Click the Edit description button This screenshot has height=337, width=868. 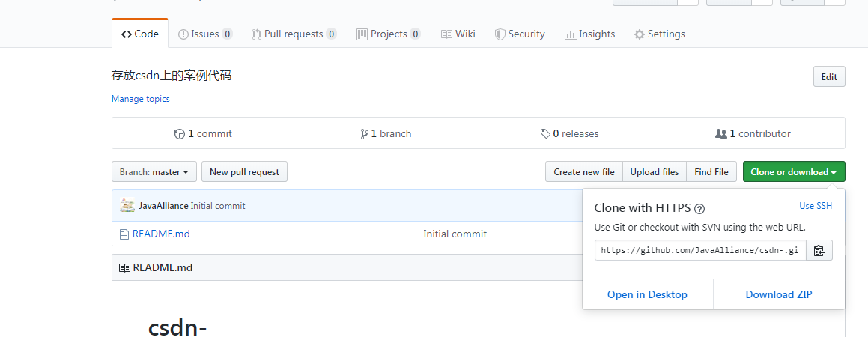coord(829,76)
